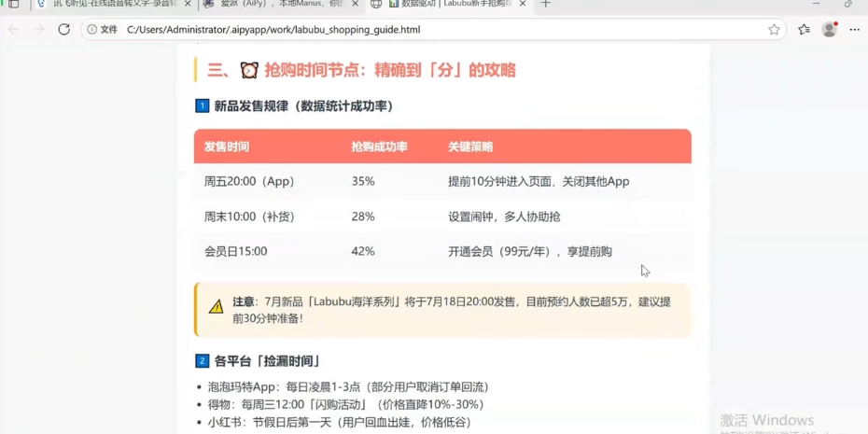868x434 pixels.
Task: Click cell 设置闹钟，多人协助抢
Action: pos(504,217)
